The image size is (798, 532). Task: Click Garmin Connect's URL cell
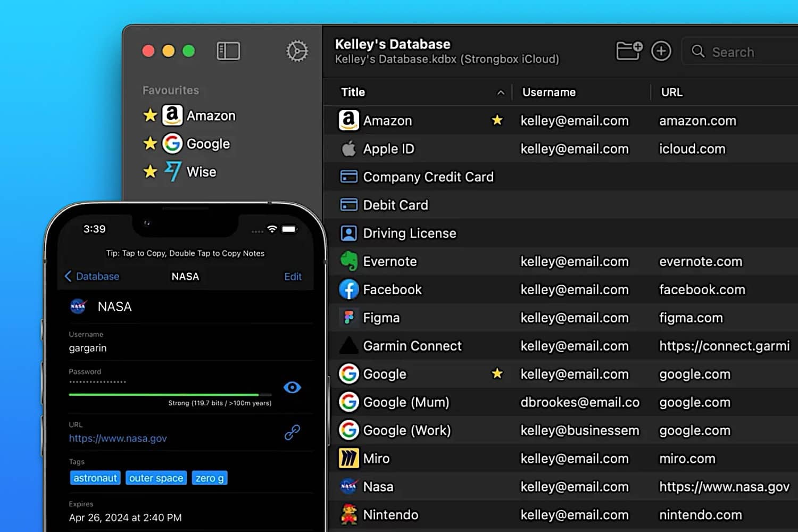[x=725, y=346]
